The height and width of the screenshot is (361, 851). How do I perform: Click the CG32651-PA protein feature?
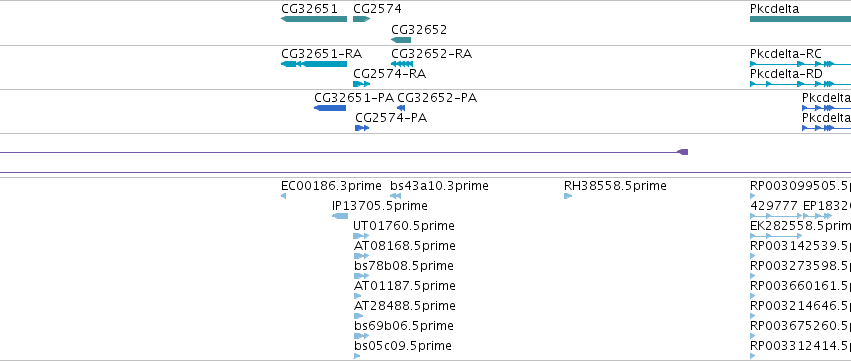click(x=330, y=108)
